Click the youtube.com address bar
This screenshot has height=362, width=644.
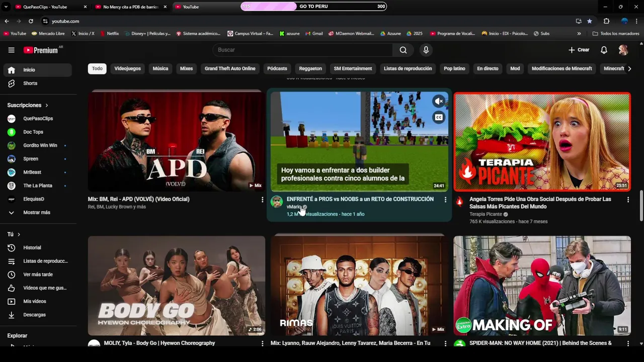tap(307, 21)
